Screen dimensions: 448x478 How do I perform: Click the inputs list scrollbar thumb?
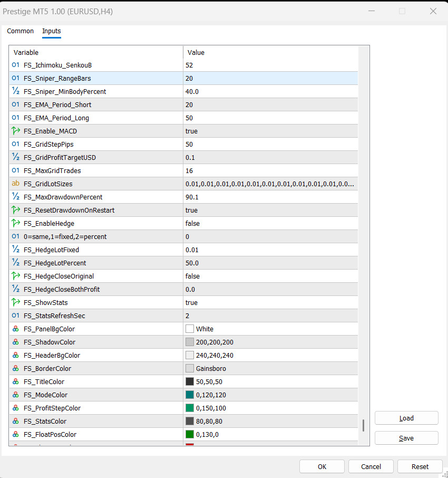(x=363, y=426)
